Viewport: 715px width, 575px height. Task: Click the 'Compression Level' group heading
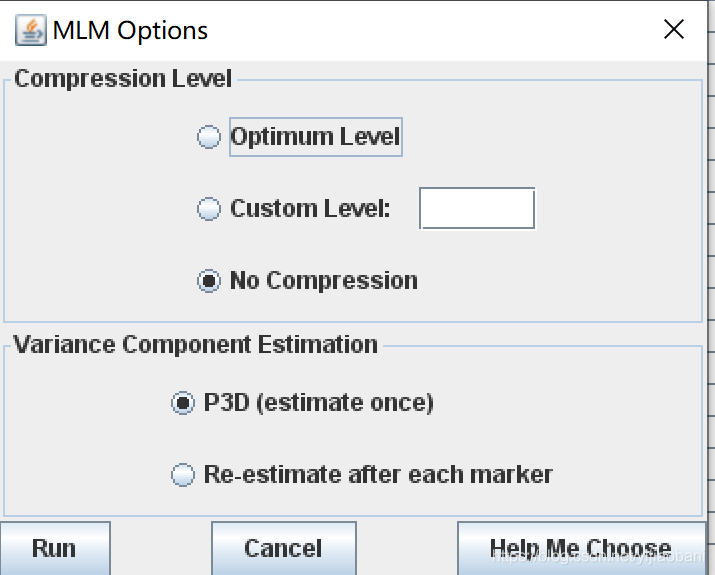coord(123,79)
